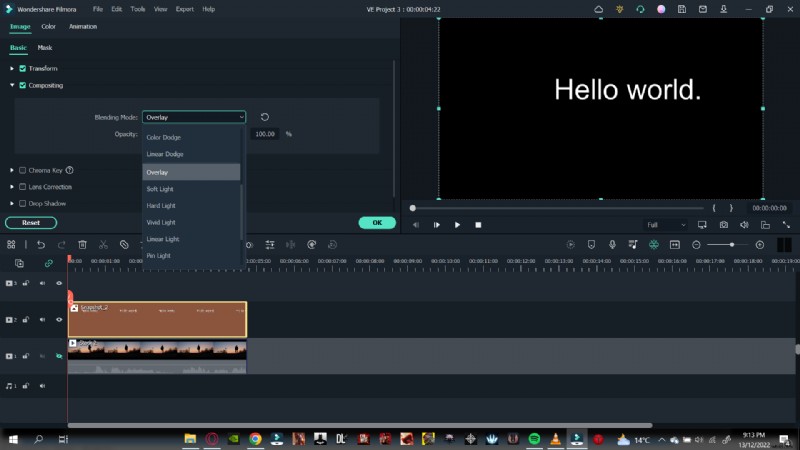Click the timeline zoom slider handle
This screenshot has height=450, width=800.
tap(732, 244)
